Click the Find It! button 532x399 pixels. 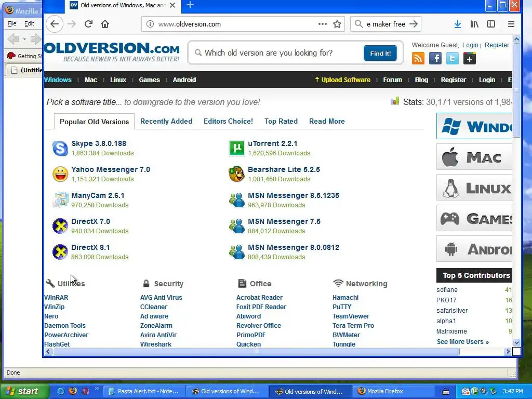pos(380,54)
